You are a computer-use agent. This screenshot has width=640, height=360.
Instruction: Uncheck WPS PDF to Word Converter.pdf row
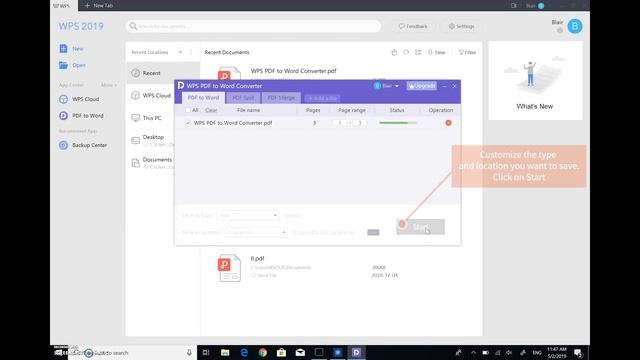point(188,123)
